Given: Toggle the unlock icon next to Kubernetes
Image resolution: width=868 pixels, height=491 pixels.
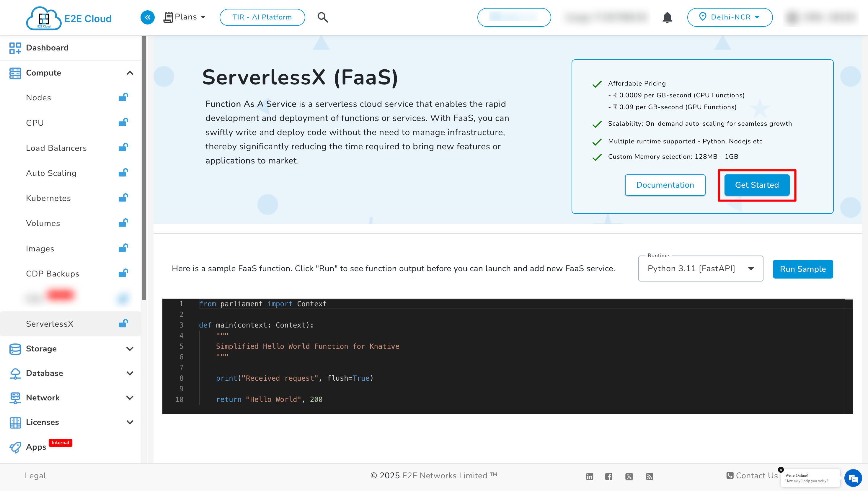Looking at the screenshot, I should click(x=123, y=198).
